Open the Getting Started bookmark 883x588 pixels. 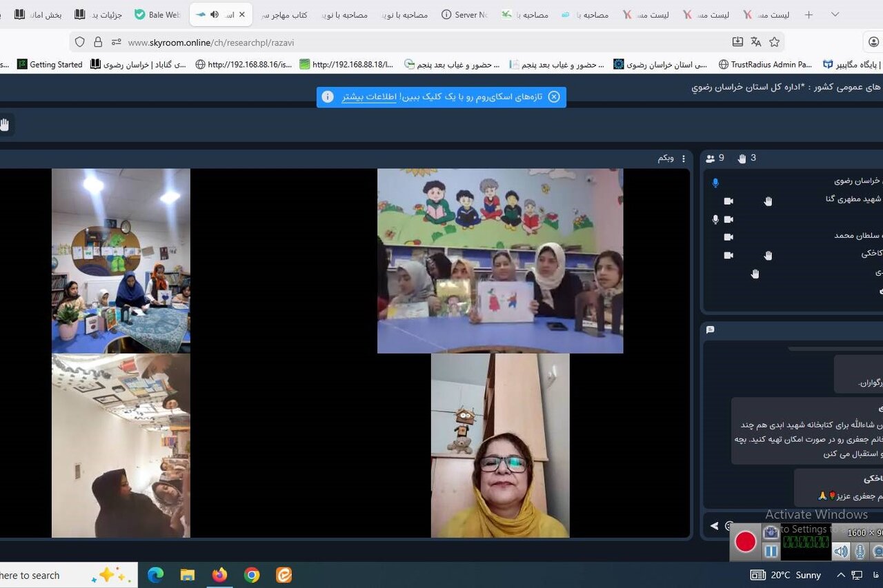click(x=50, y=65)
